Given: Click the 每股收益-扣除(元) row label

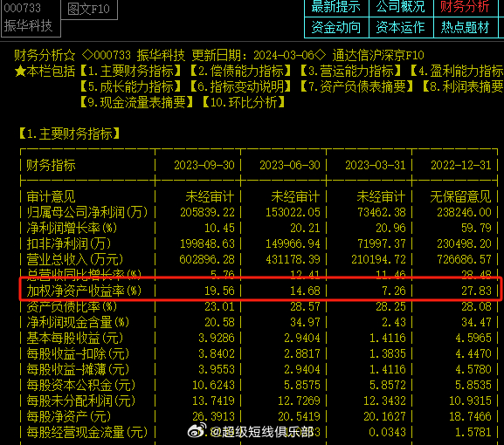Looking at the screenshot, I should coord(78,353).
